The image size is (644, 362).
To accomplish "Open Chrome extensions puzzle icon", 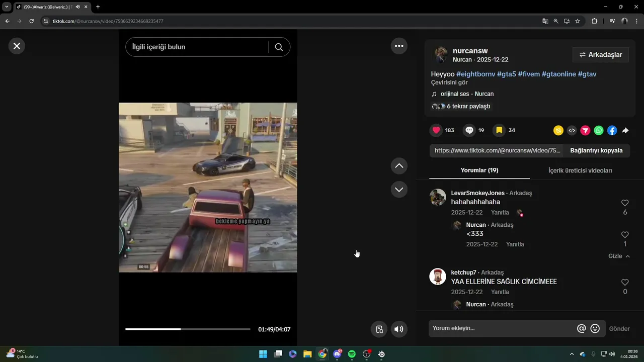I will click(594, 21).
